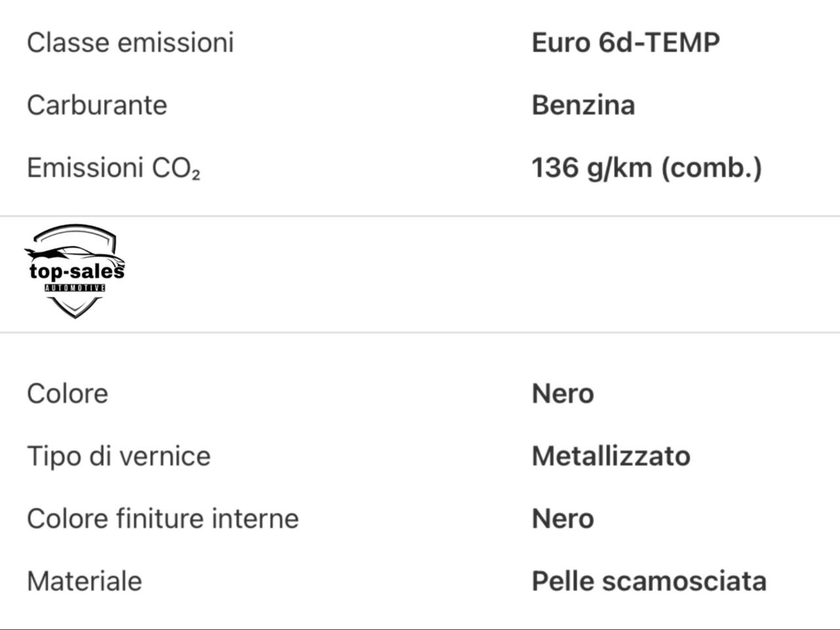Click the Benzina fuel value
Screen dimensions: 840x630
click(583, 105)
